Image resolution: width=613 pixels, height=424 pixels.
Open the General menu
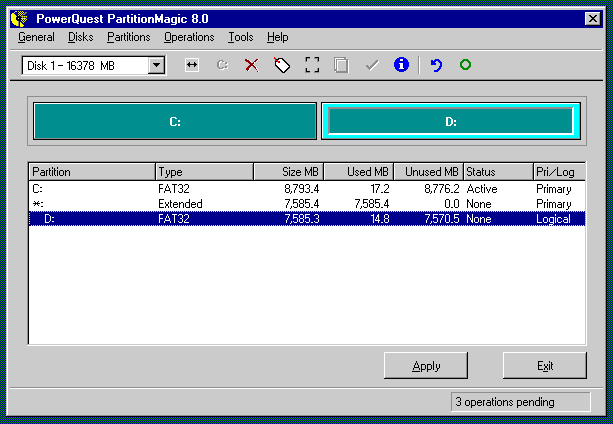pos(36,37)
